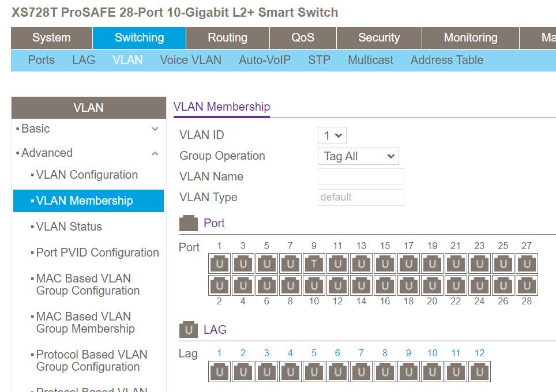556x392 pixels.
Task: Go to the Multicast submenu
Action: (370, 60)
